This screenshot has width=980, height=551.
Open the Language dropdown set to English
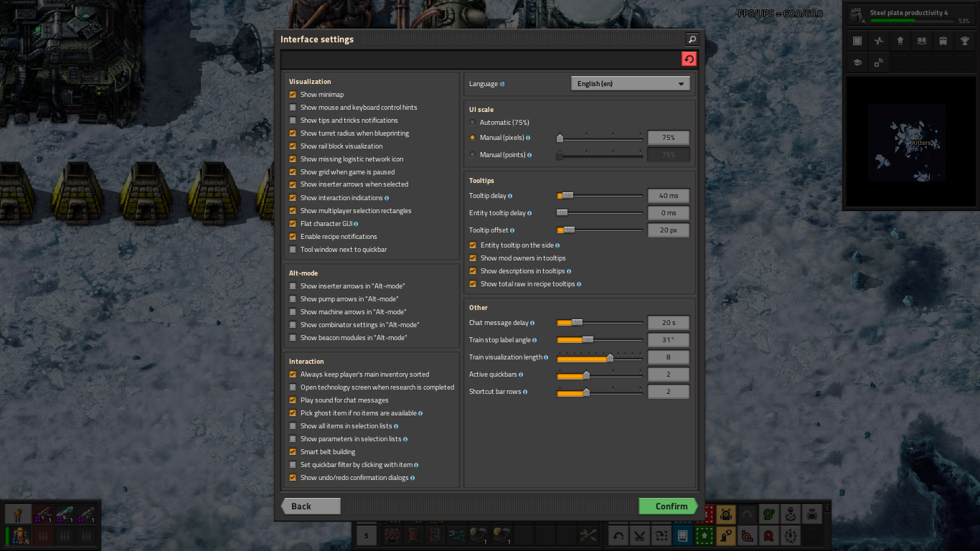point(630,84)
